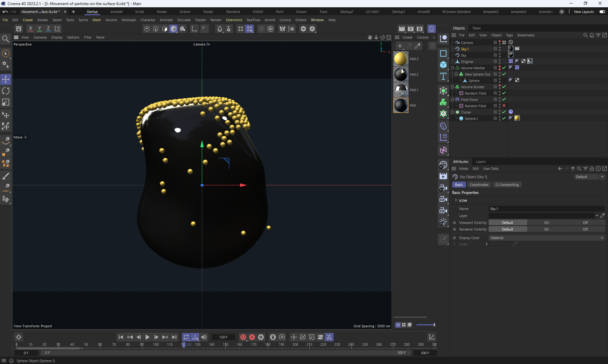The width and height of the screenshot is (608, 364).
Task: Click the Play Forwards button
Action: pyautogui.click(x=147, y=337)
